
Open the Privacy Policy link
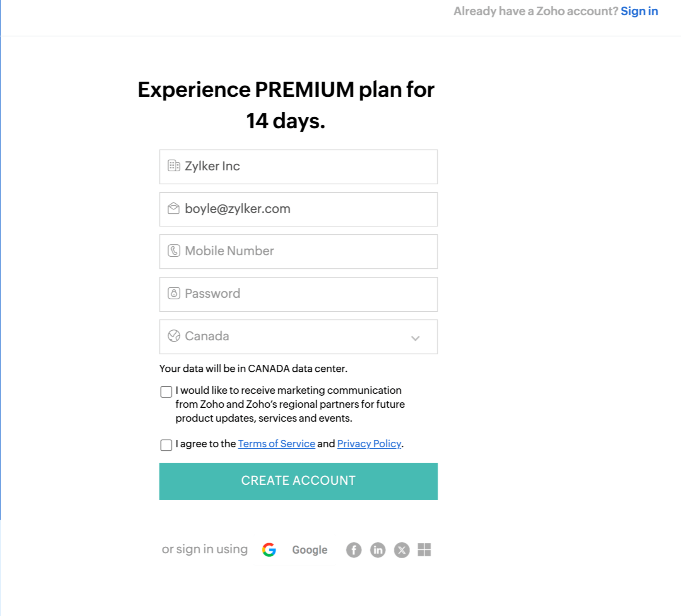(369, 444)
